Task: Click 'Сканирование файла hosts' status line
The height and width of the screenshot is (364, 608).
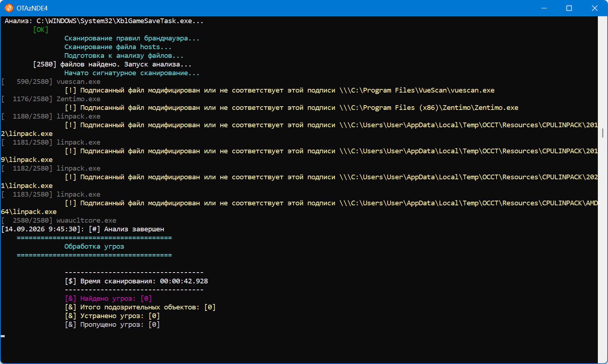Action: click(118, 47)
